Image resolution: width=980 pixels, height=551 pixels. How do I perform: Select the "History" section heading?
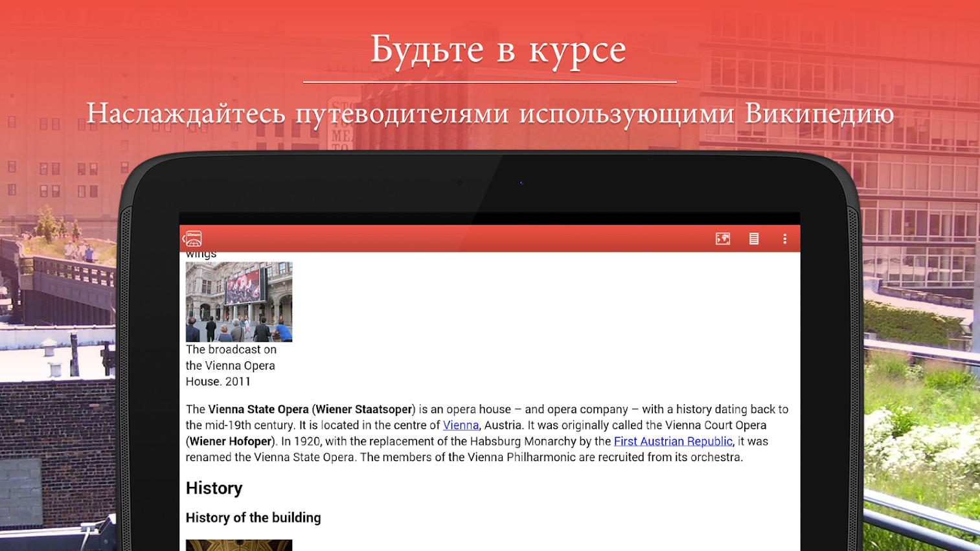pyautogui.click(x=214, y=488)
